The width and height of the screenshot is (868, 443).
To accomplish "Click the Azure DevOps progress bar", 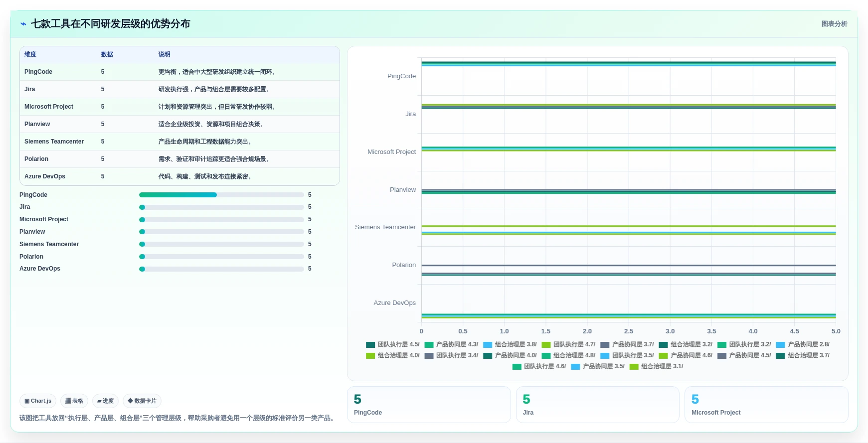I will click(x=221, y=269).
